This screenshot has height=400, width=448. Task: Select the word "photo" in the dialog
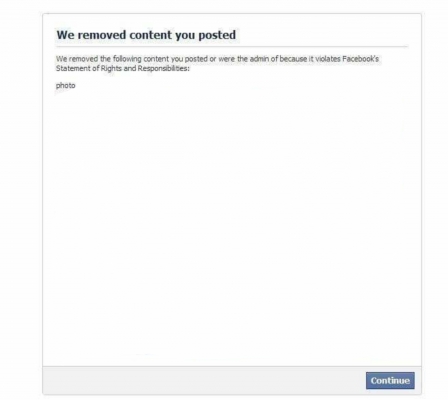point(66,86)
